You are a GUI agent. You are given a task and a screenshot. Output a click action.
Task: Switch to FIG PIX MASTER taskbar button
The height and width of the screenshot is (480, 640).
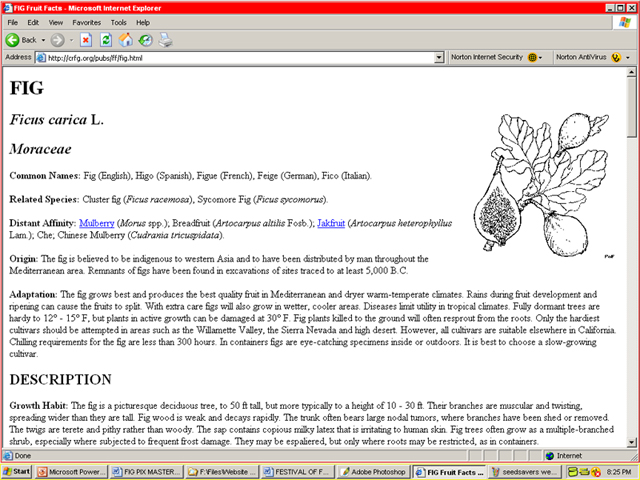(147, 472)
